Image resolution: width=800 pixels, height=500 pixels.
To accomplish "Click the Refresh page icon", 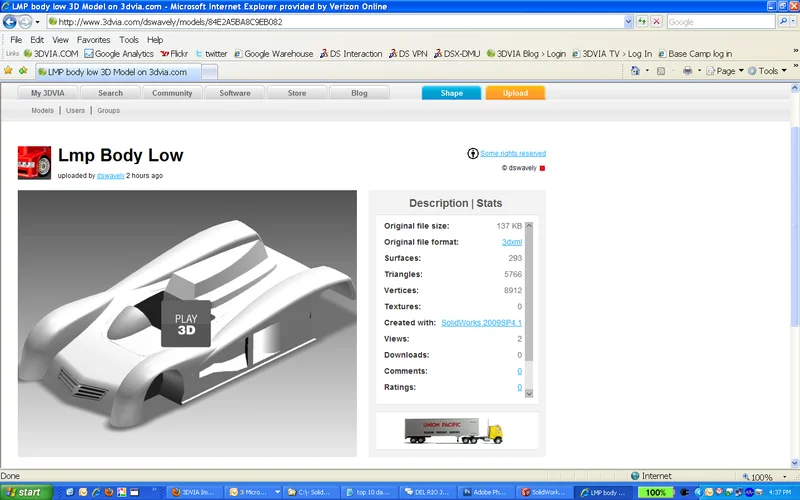I will click(642, 21).
